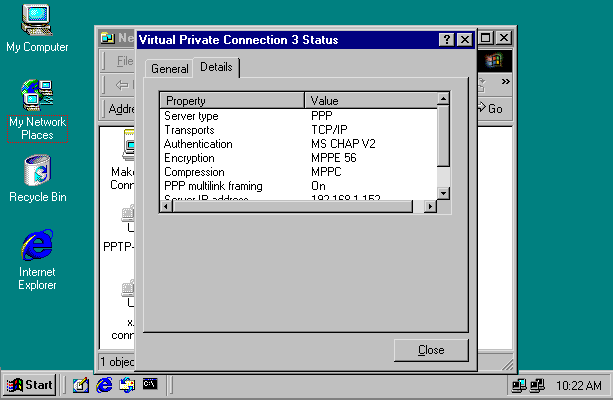Click the dialog's help question mark button
613x400 pixels.
pyautogui.click(x=446, y=40)
